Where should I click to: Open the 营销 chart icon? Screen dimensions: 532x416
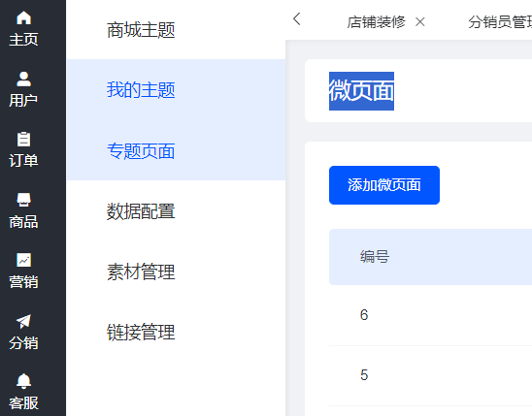pyautogui.click(x=23, y=260)
